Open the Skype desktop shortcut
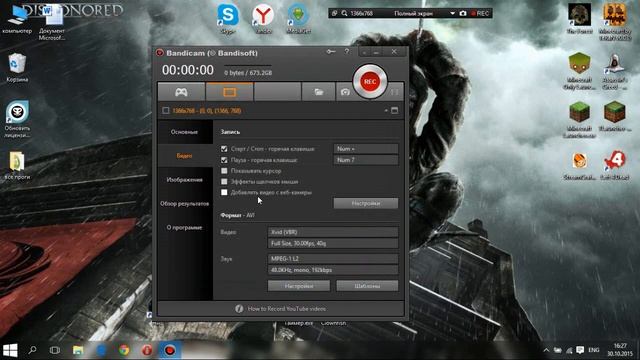Image resolution: width=640 pixels, height=360 pixels. coord(228,18)
